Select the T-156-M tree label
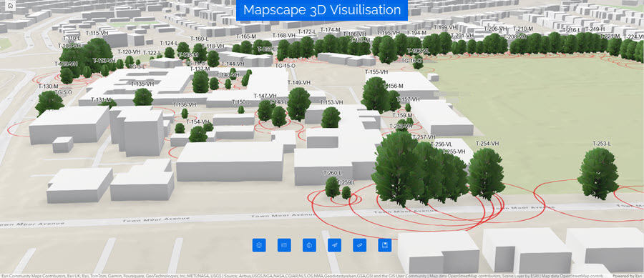Image resolution: width=644 pixels, height=278 pixels. 394,86
